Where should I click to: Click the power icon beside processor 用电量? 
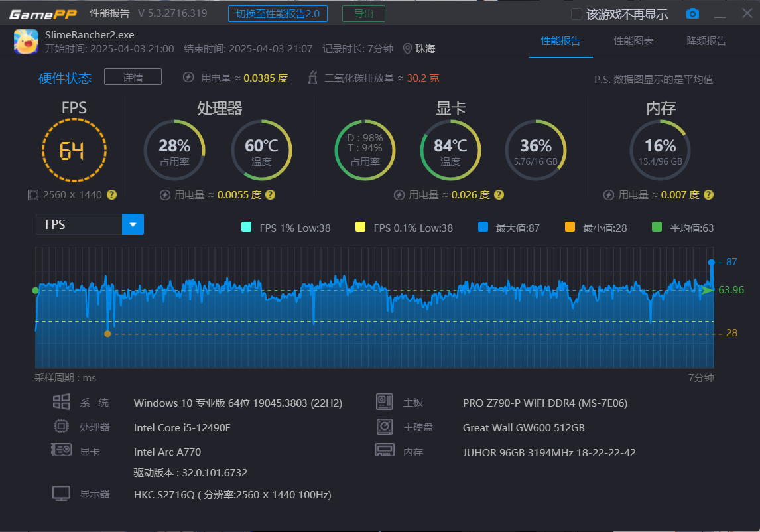click(165, 195)
